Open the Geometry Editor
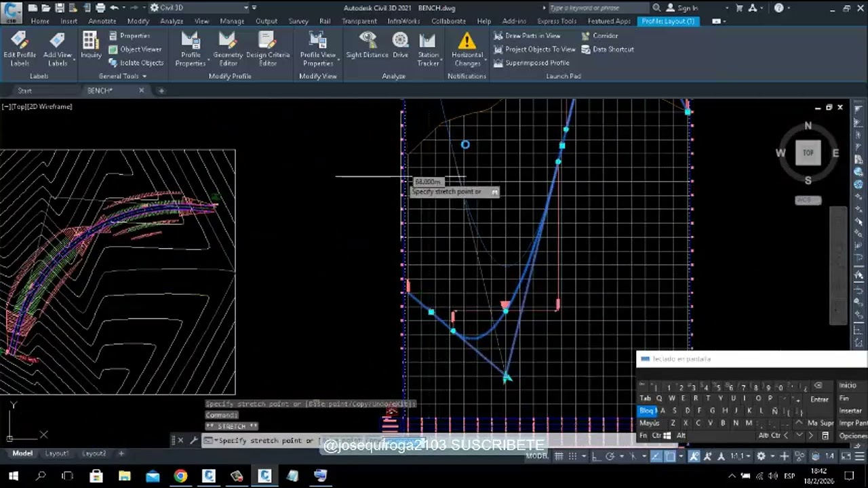This screenshot has width=868, height=488. click(x=228, y=49)
